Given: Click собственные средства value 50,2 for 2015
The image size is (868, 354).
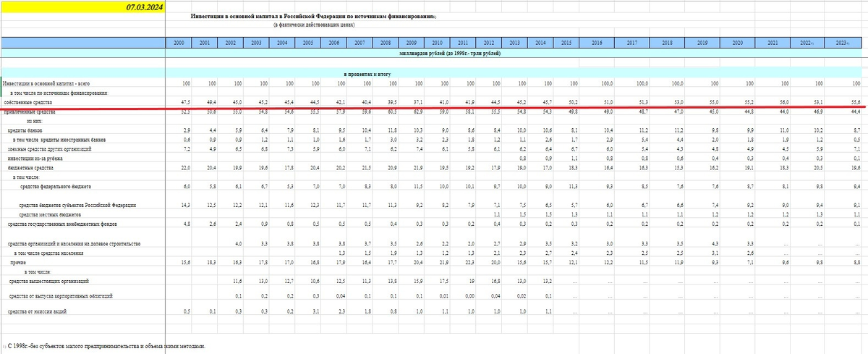Looking at the screenshot, I should [x=572, y=103].
